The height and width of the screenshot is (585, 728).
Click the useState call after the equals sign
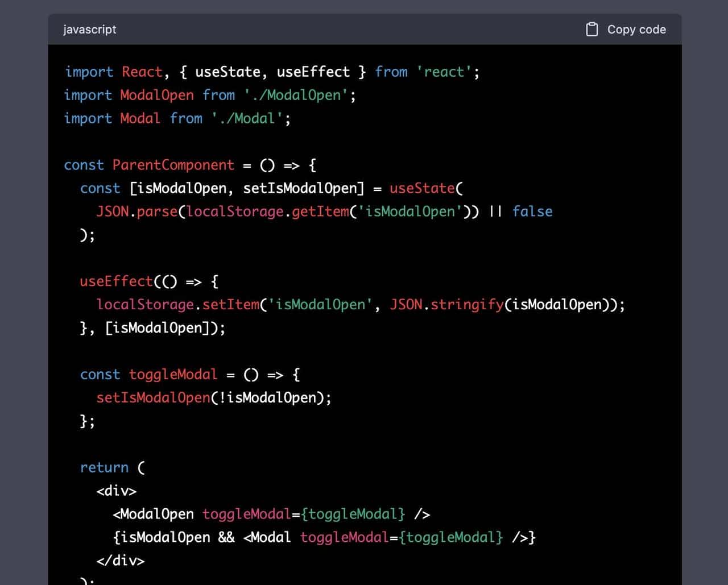[422, 189]
